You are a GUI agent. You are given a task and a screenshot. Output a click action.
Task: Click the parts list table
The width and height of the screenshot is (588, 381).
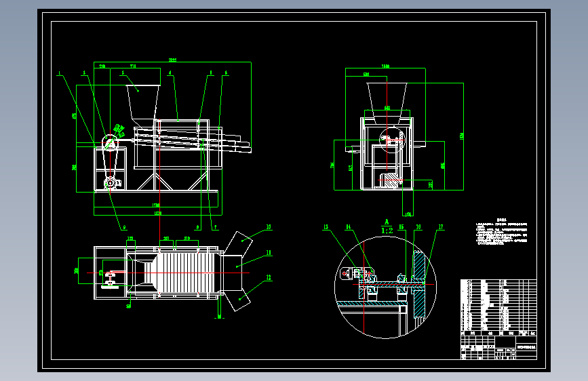coord(498,307)
